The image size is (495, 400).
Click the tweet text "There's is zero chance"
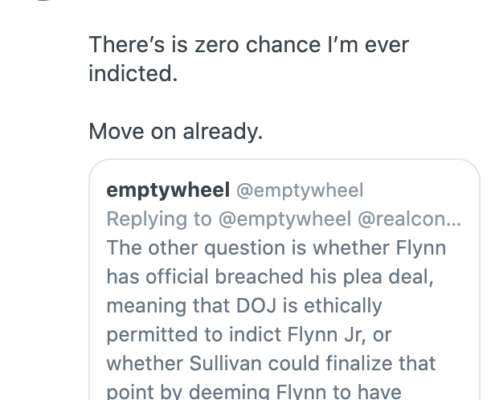[x=205, y=44]
